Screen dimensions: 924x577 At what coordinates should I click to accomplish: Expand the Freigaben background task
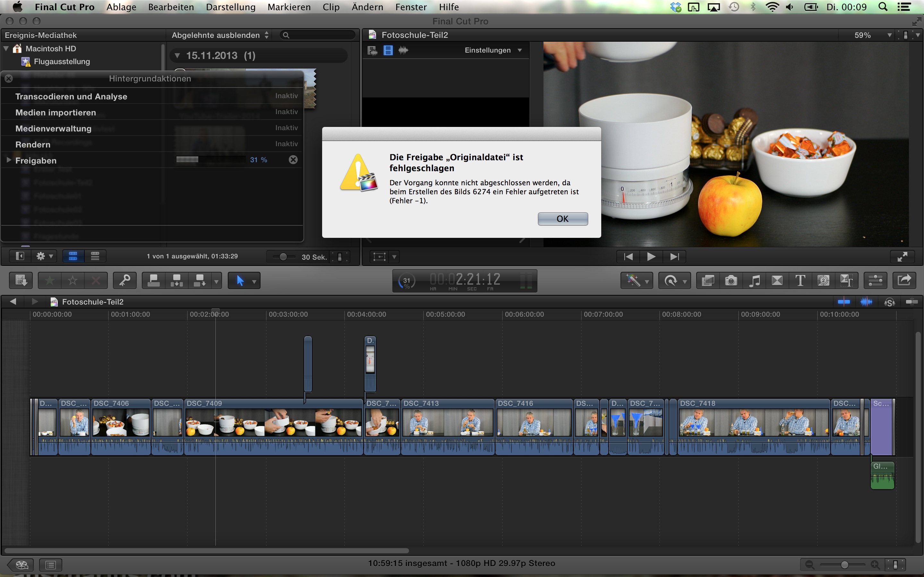pos(9,160)
